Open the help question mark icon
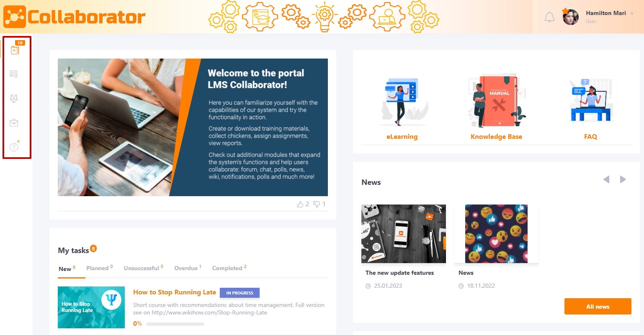The width and height of the screenshot is (644, 335). [14, 147]
